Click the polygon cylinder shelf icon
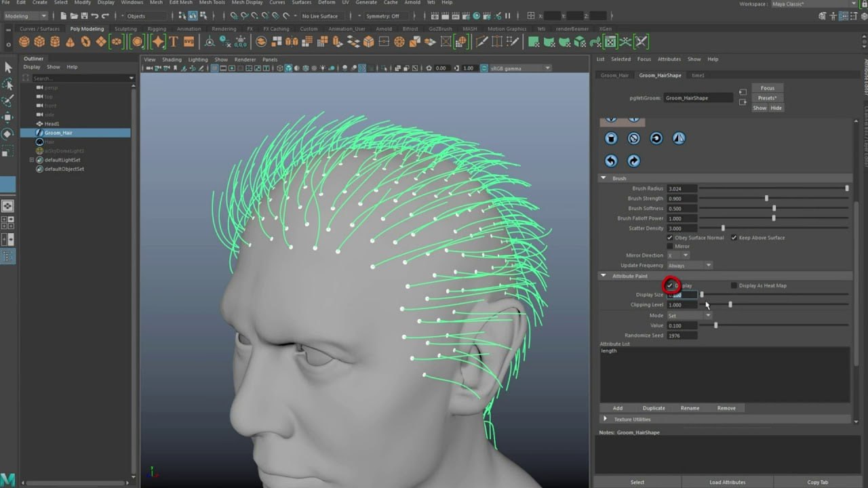 [x=55, y=42]
